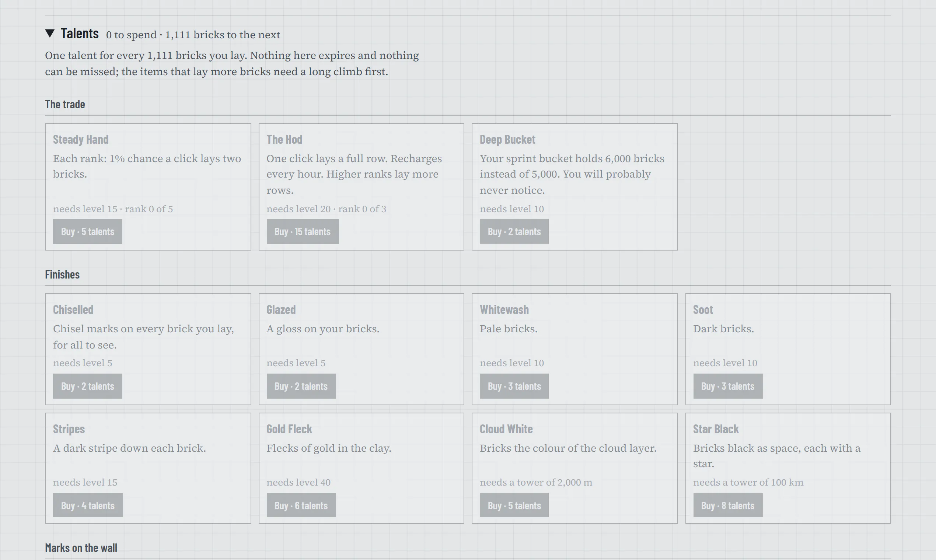This screenshot has width=936, height=560.
Task: Click the 'Steady Hand' card title
Action: (81, 140)
